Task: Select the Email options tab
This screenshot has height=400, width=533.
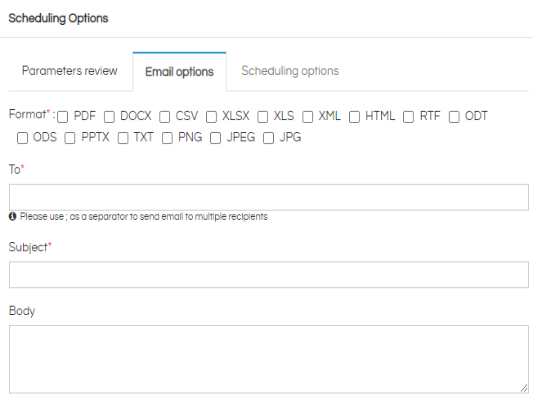Action: point(179,72)
